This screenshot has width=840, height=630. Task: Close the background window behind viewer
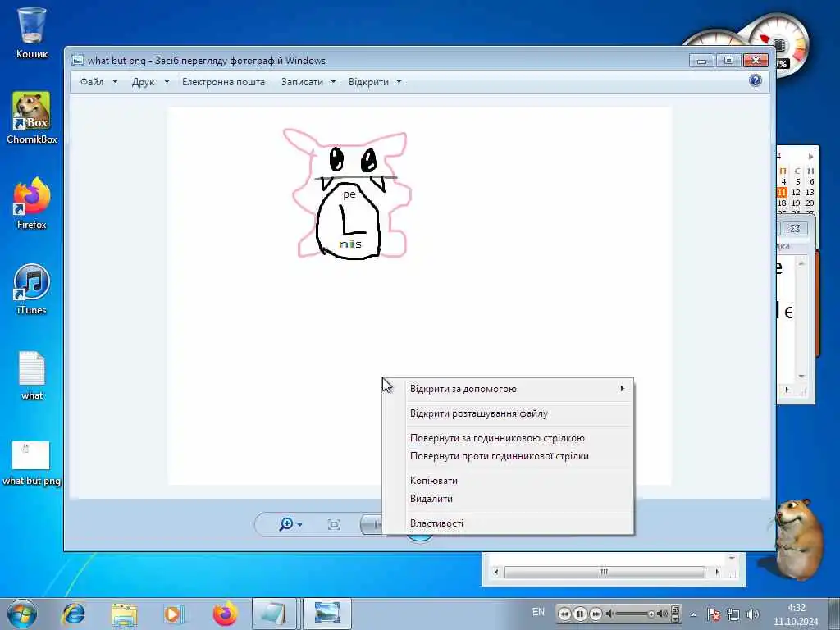[795, 228]
